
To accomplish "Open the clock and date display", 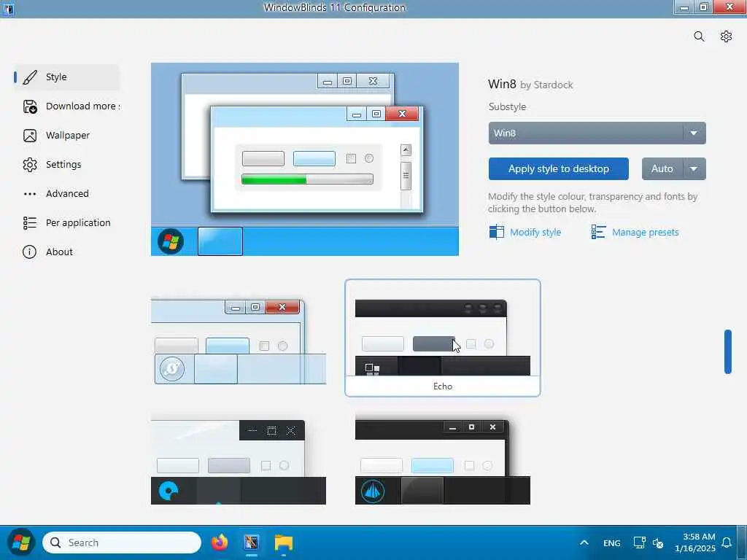I will click(695, 542).
